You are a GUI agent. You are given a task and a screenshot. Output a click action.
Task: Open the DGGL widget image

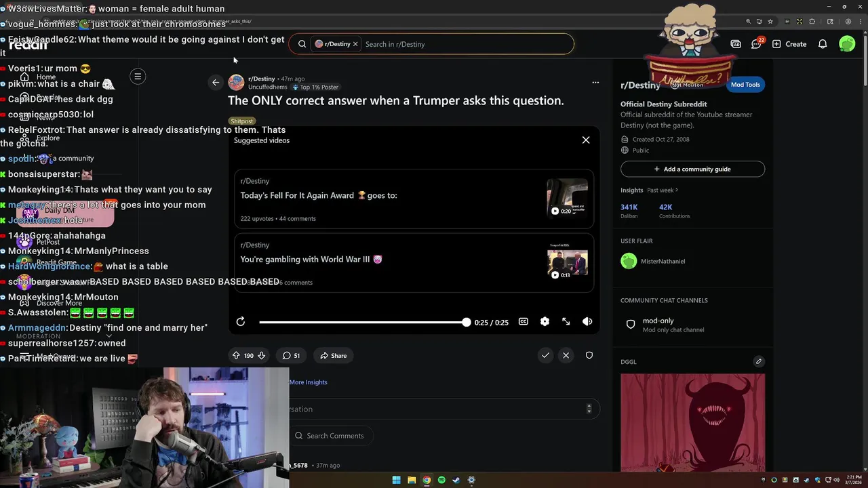692,422
